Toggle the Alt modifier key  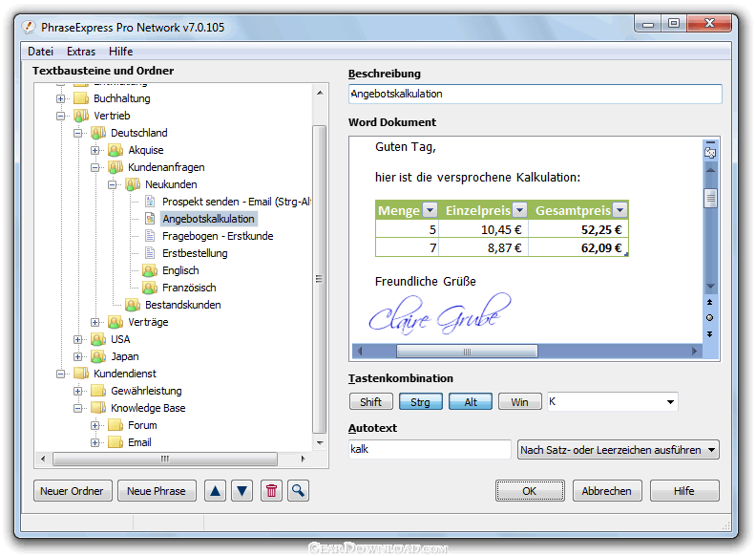click(x=471, y=401)
